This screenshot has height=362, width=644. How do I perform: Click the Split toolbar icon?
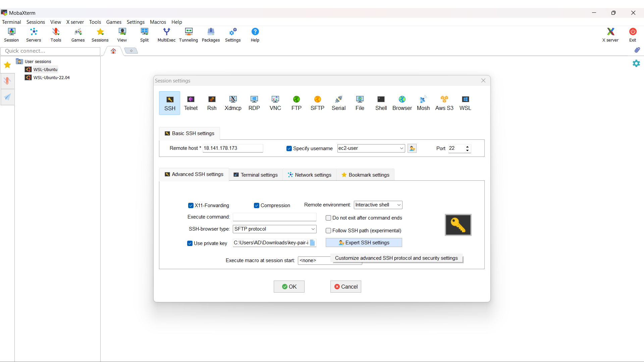(144, 35)
